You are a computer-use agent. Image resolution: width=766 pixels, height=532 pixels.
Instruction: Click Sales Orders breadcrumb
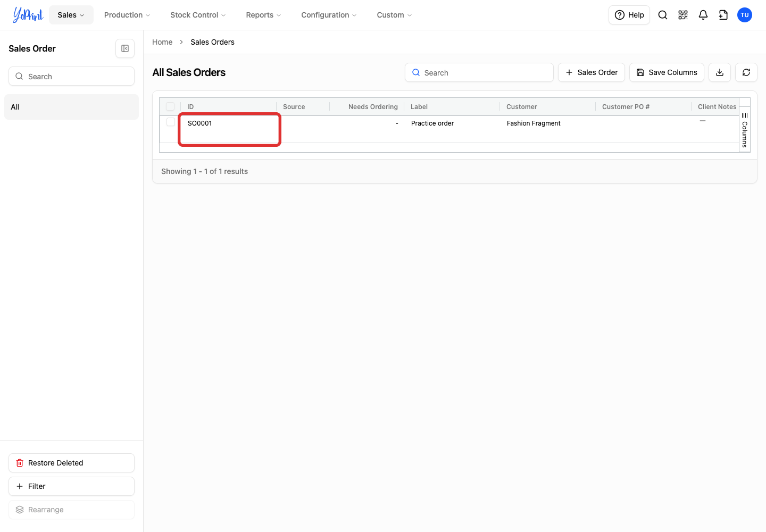[212, 42]
